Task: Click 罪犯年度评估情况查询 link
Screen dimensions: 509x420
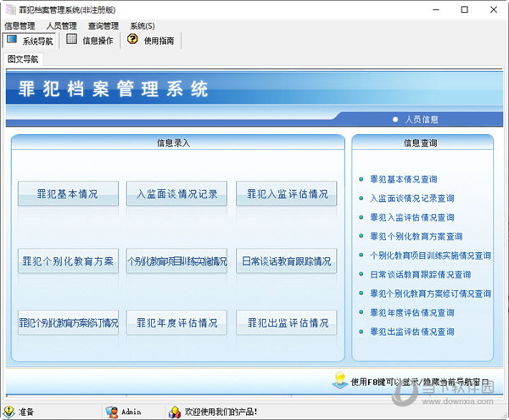Action: click(412, 312)
